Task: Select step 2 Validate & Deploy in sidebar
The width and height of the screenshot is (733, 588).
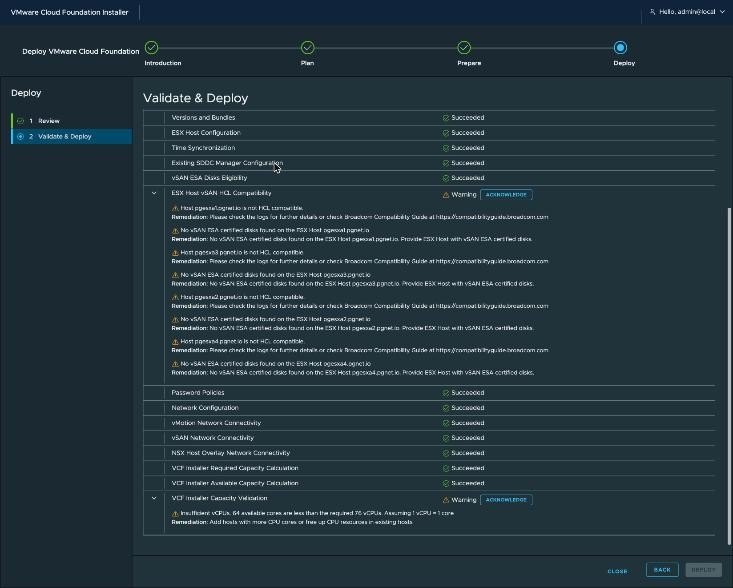Action: coord(72,136)
